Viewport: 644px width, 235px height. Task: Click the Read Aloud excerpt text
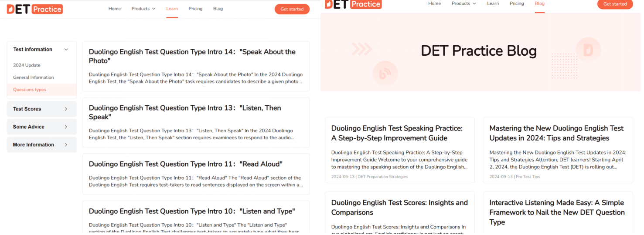pos(196,181)
